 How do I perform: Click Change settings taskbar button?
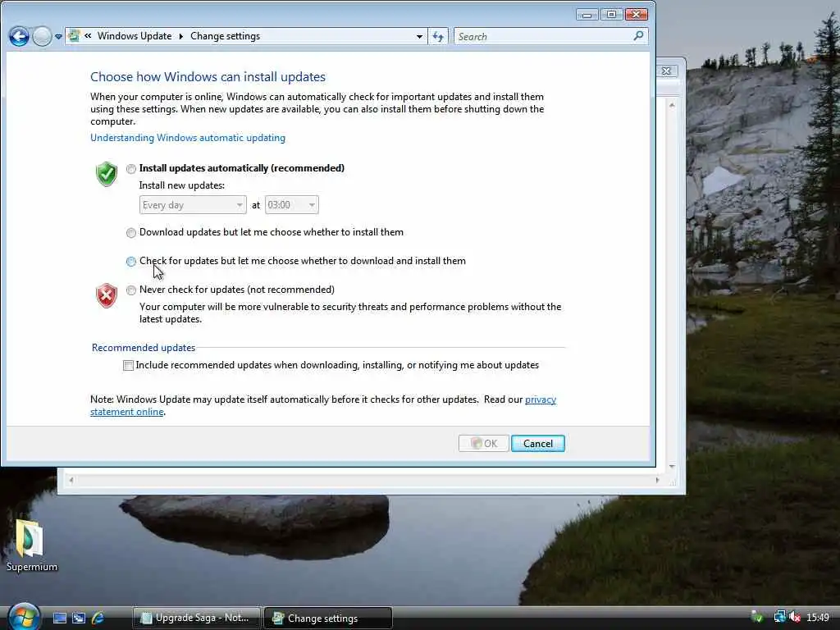328,618
